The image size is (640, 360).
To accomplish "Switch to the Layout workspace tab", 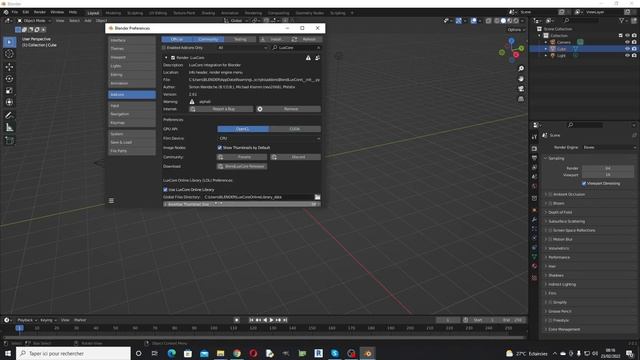I will point(93,13).
